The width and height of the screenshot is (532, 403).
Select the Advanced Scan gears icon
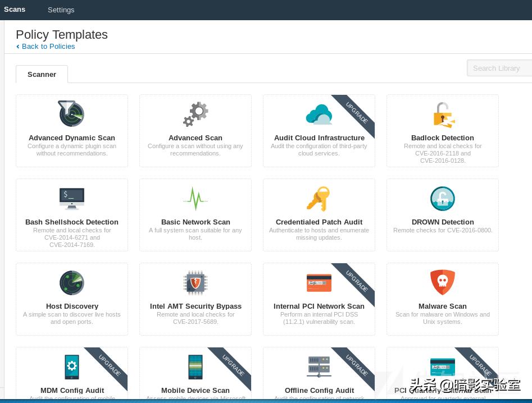[195, 114]
